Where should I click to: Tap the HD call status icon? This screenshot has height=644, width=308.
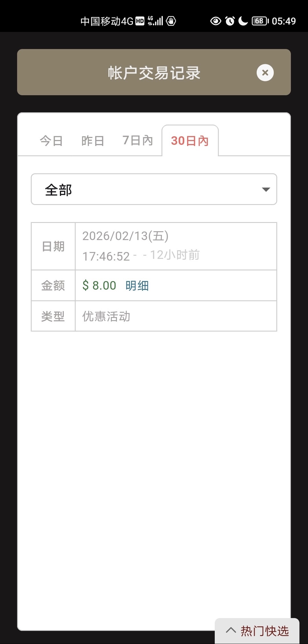point(140,21)
